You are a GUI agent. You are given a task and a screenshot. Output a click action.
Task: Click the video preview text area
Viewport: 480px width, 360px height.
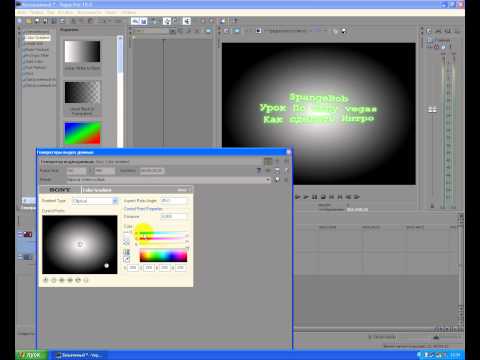click(318, 108)
